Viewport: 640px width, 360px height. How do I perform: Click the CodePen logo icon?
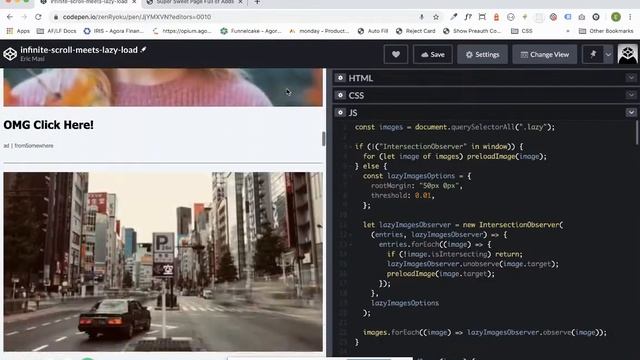point(10,54)
